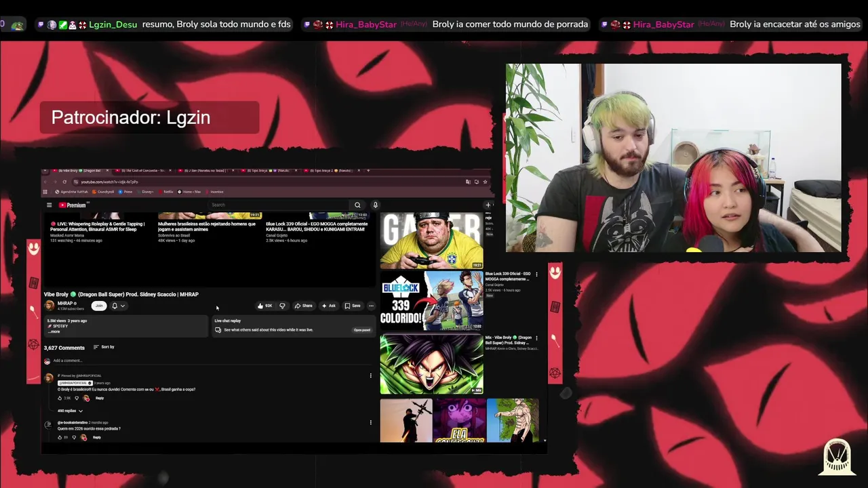The image size is (868, 488).
Task: Open the Home • Max bookmark
Action: [x=189, y=192]
